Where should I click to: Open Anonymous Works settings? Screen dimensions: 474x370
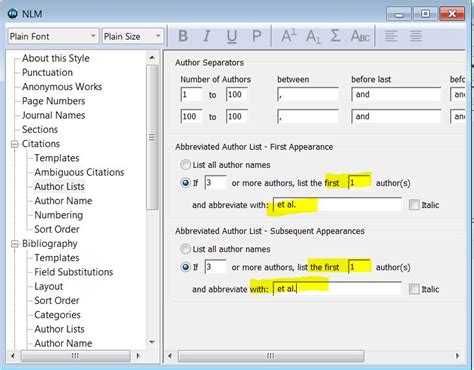pyautogui.click(x=62, y=87)
